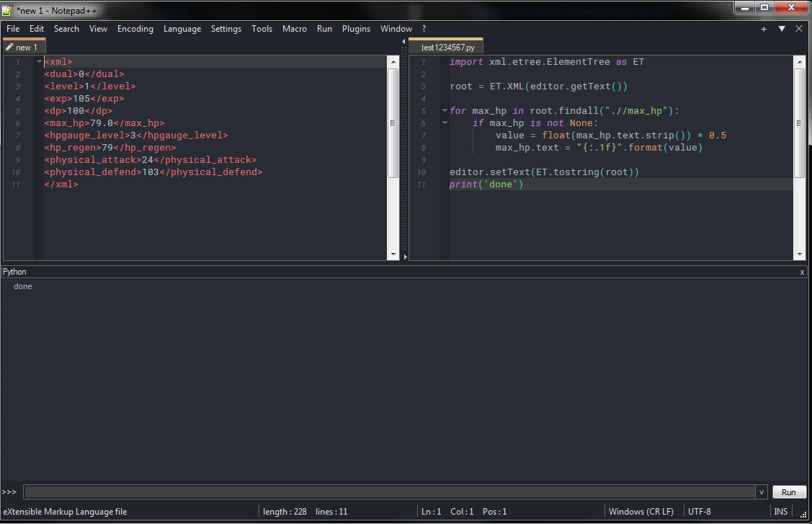Click the <dp>100</dp> line
This screenshot has width=812, height=524.
click(79, 111)
